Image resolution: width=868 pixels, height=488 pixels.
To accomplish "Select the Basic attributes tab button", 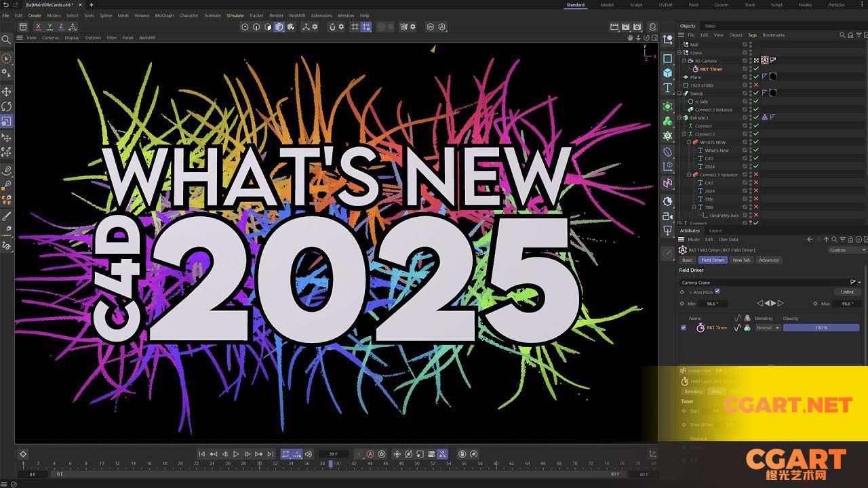I will point(688,260).
